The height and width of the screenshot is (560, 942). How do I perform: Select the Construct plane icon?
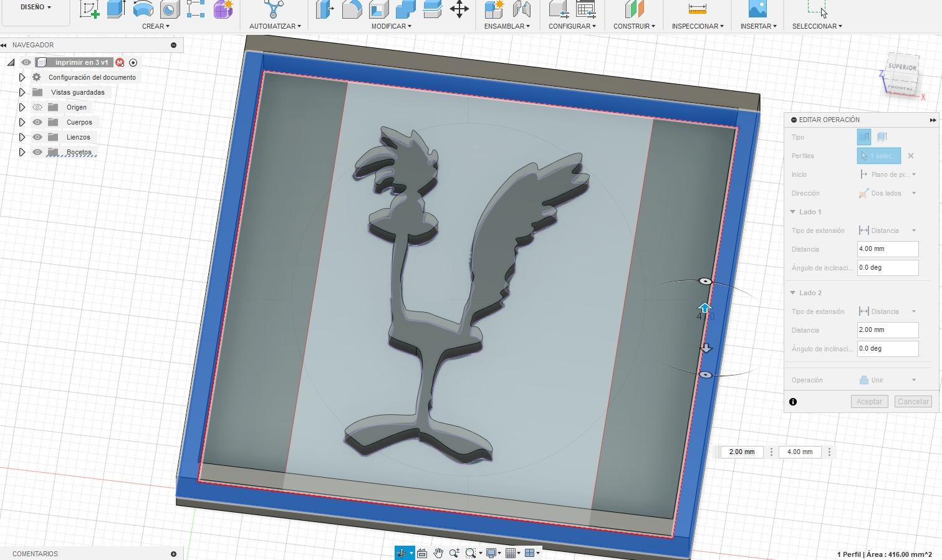(x=634, y=9)
